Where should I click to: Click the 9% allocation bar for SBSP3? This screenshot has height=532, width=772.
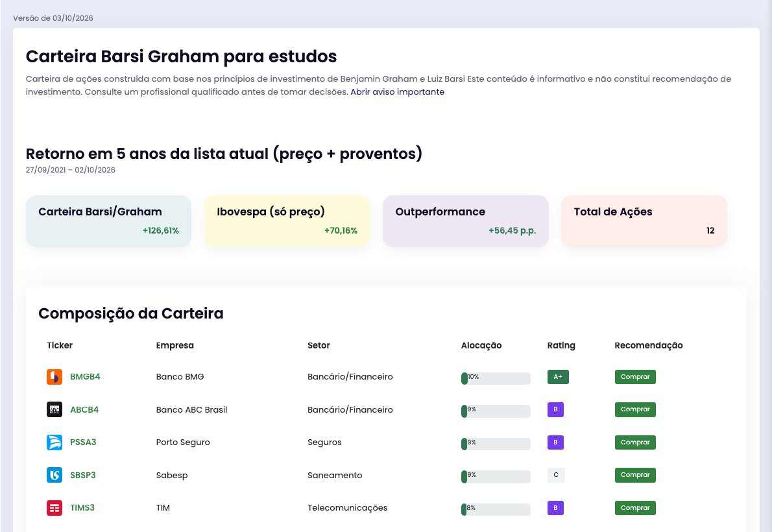496,476
